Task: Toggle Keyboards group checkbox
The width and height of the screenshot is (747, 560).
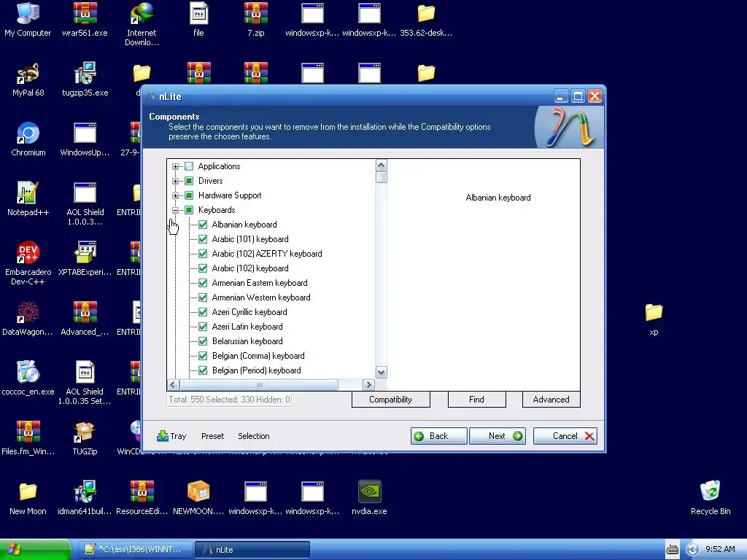Action: [189, 210]
